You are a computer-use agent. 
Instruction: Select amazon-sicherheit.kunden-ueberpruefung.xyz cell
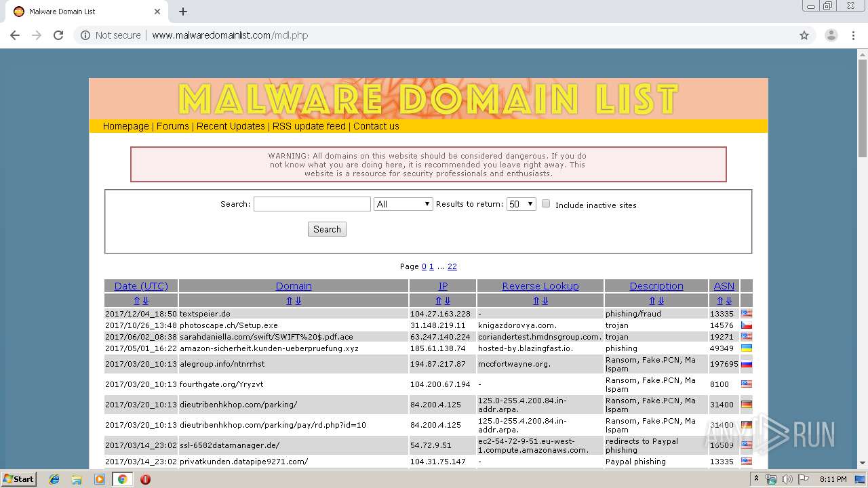(x=294, y=348)
